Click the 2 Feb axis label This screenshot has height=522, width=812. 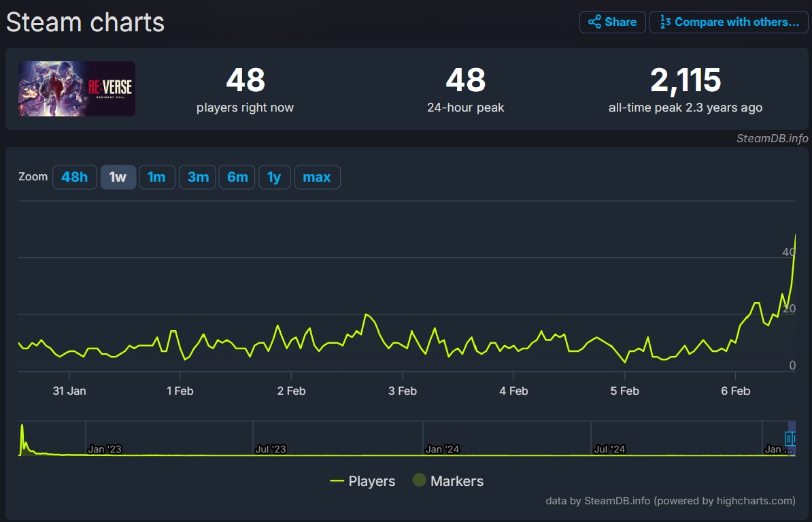click(x=292, y=391)
